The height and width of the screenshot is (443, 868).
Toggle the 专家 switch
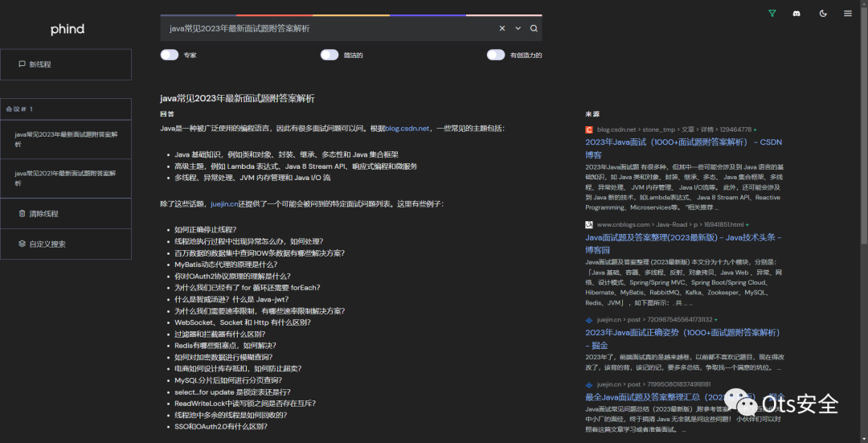tap(170, 55)
